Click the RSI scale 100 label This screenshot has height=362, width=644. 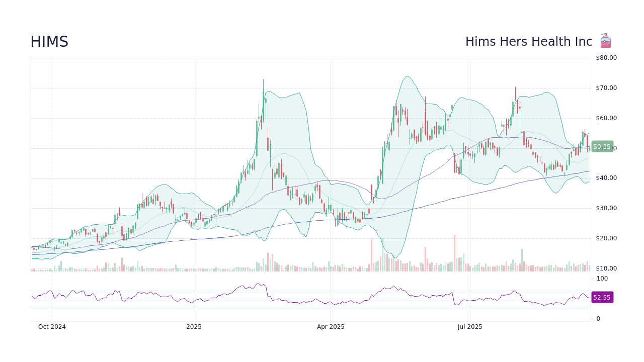pos(602,279)
